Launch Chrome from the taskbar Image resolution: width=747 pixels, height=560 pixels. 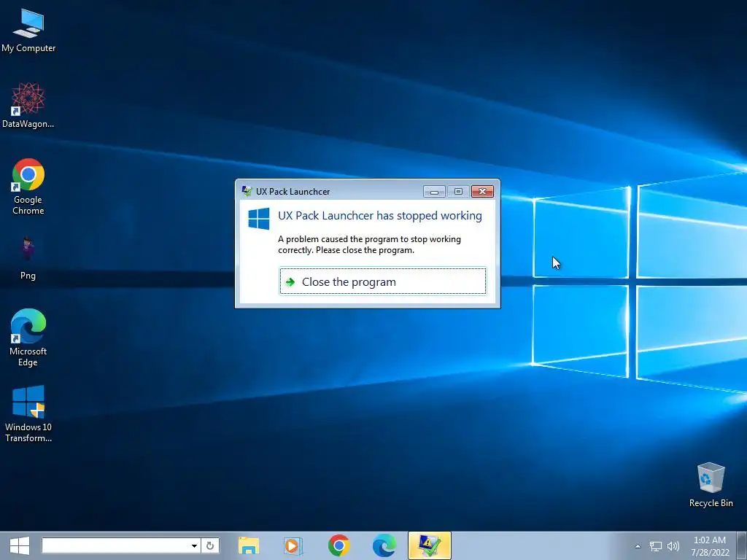coord(338,545)
